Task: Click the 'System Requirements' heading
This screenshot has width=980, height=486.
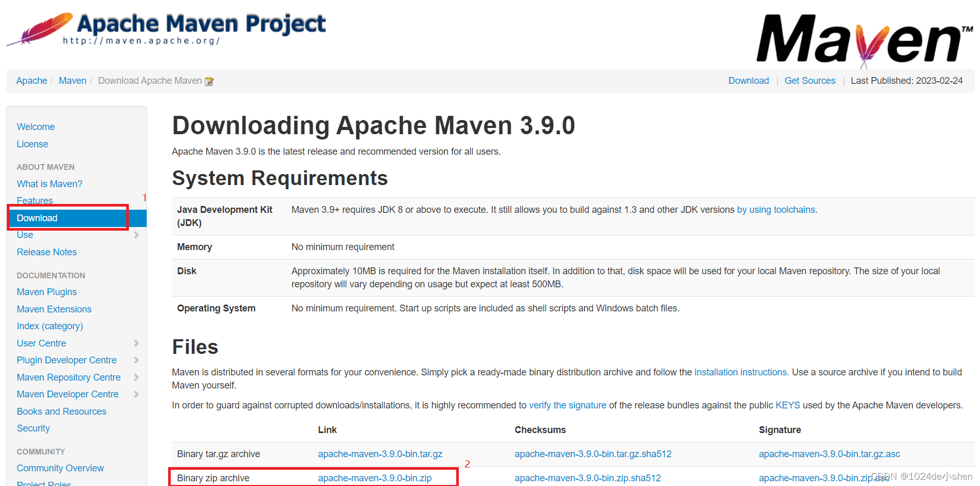Action: [x=280, y=178]
